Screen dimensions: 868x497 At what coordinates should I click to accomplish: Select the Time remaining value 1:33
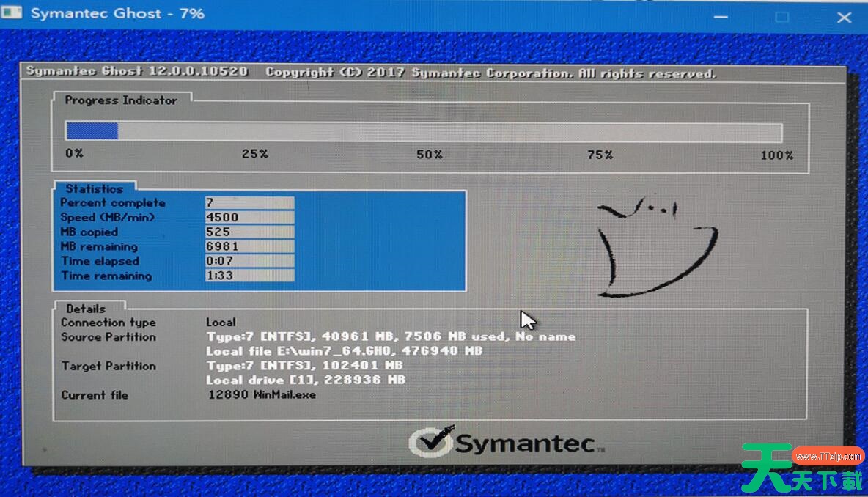tap(249, 275)
